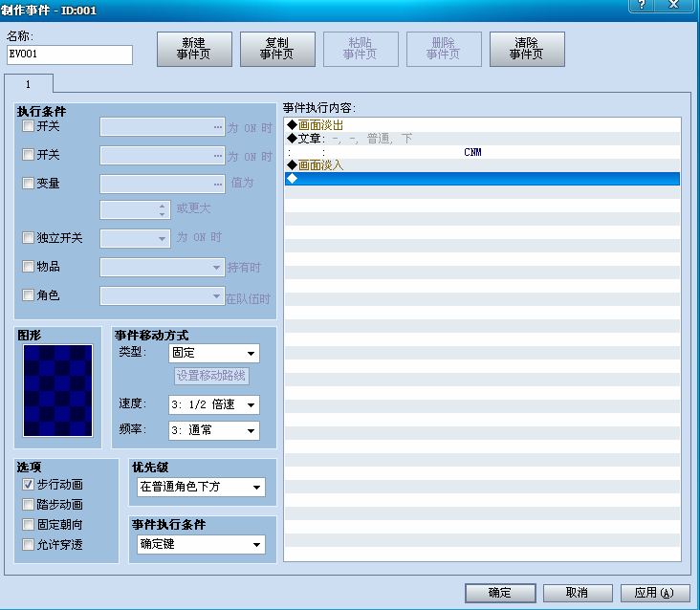The height and width of the screenshot is (610, 700).
Task: Click the 名称 field containing EV001
Action: (x=70, y=54)
